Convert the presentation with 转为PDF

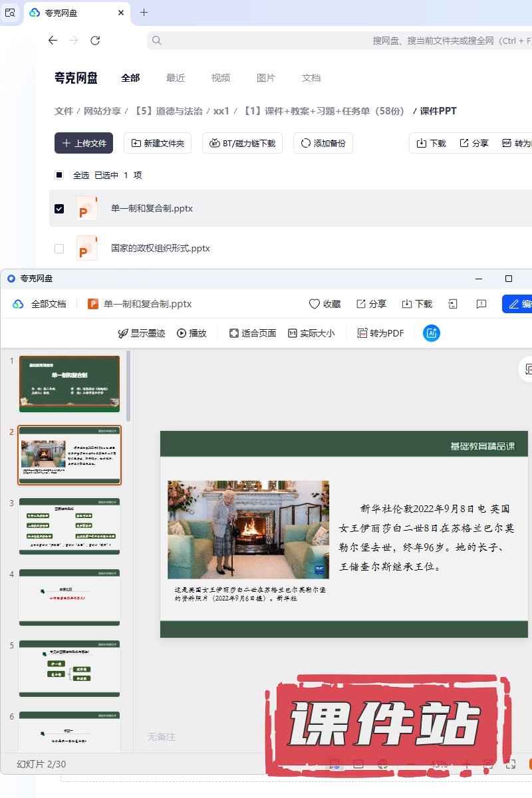[380, 333]
